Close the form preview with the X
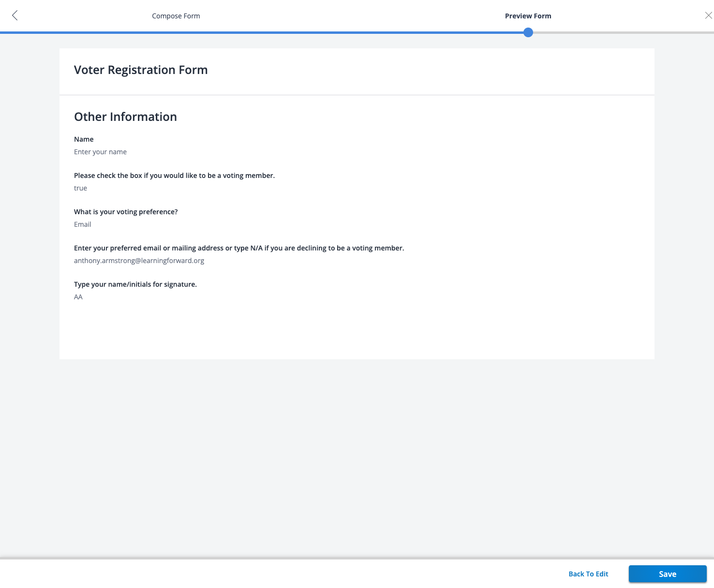 [708, 15]
